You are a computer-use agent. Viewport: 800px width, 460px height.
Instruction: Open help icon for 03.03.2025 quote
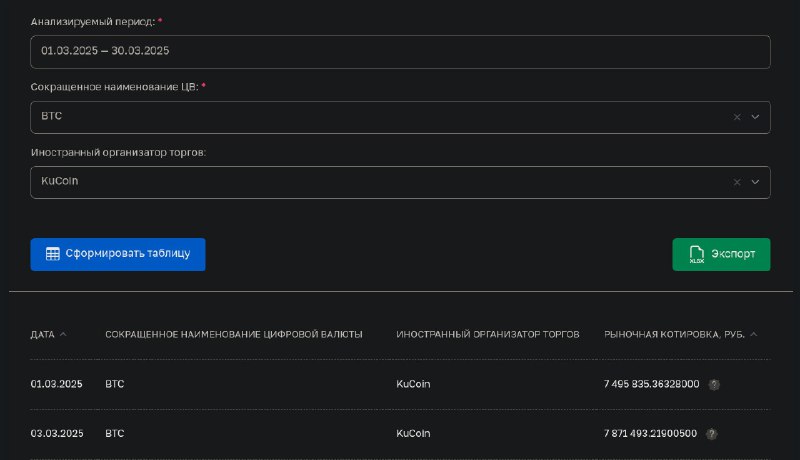pos(711,434)
